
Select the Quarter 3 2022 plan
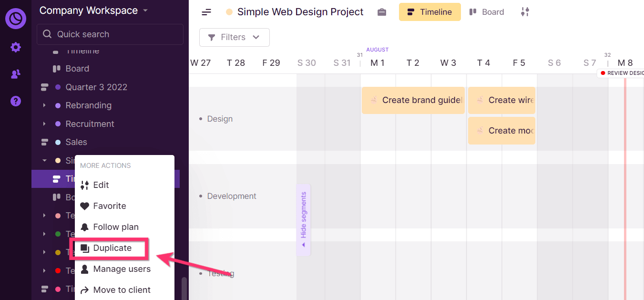click(95, 87)
